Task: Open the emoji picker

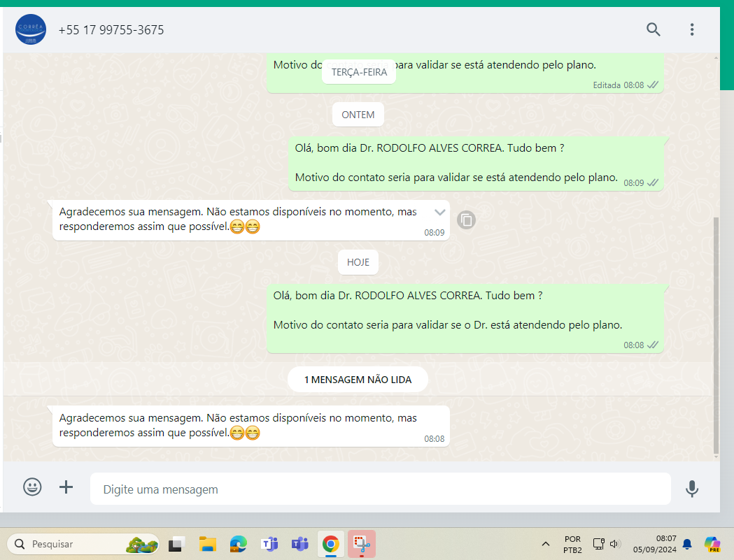Action: [x=32, y=487]
